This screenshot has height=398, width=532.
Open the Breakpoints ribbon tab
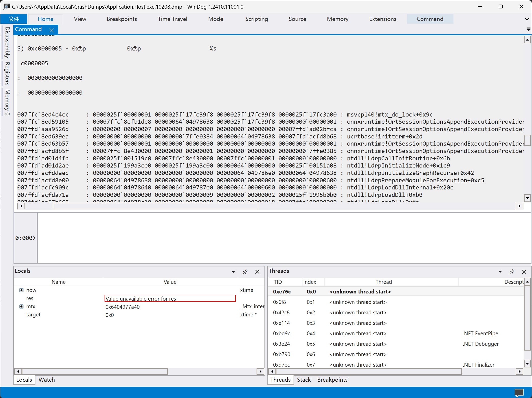122,19
